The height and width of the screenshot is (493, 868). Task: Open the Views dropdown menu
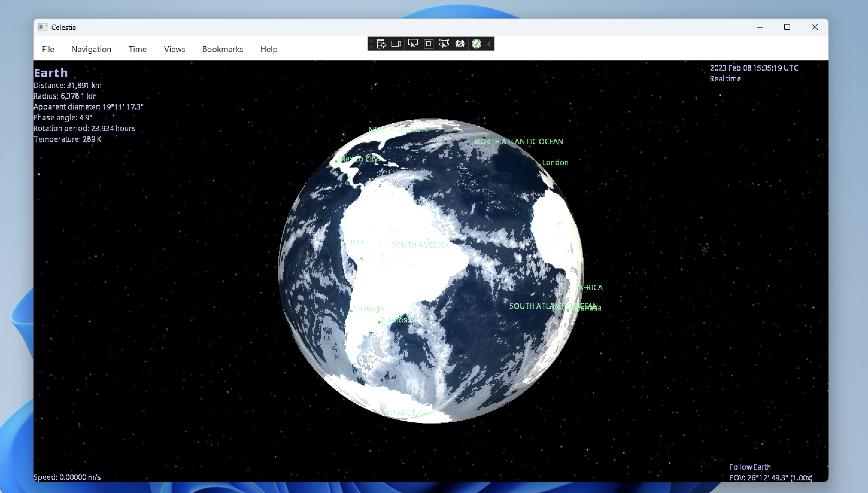pos(174,49)
